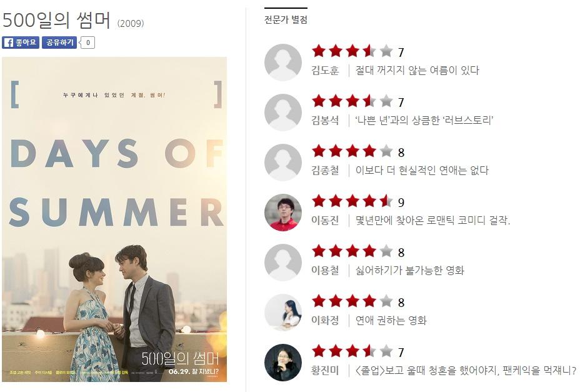Open 황진미's profile photo
Viewport: 585px width, 392px height.
click(x=283, y=363)
